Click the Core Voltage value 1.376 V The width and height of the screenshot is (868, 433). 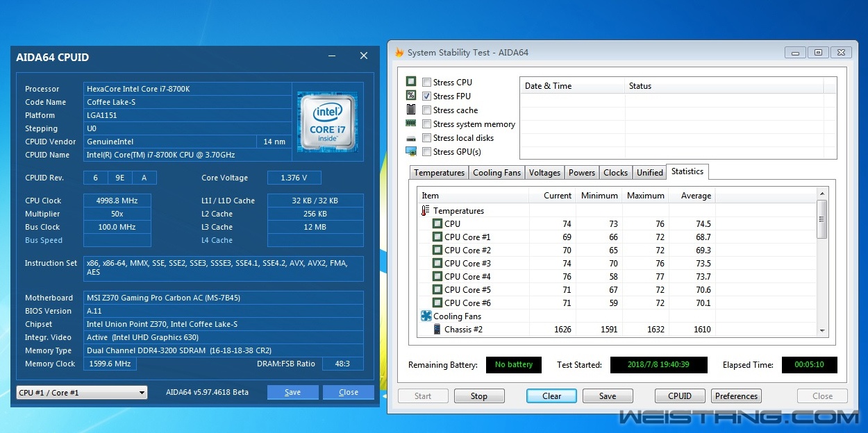294,178
